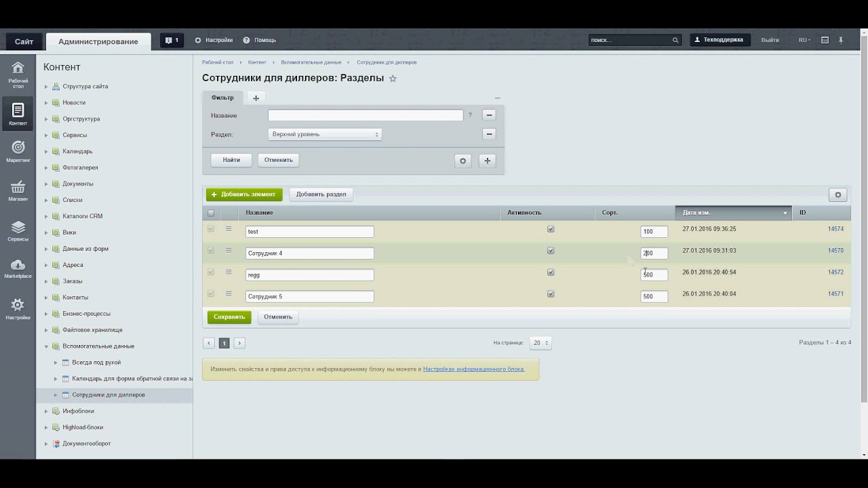Open action menu for test row

point(229,229)
